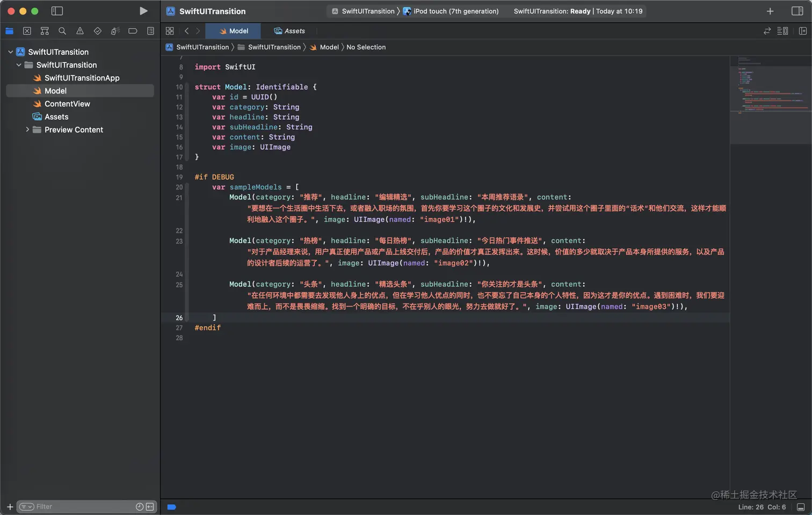Open the Library plus button
Image resolution: width=812 pixels, height=515 pixels.
pyautogui.click(x=770, y=11)
